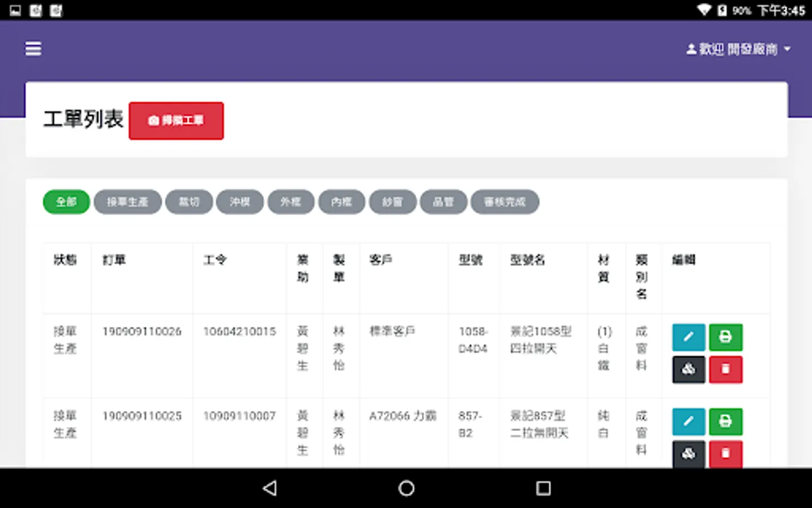This screenshot has height=508, width=812.
Task: Tap the camera icon inside the 掃描工單 button
Action: point(154,120)
